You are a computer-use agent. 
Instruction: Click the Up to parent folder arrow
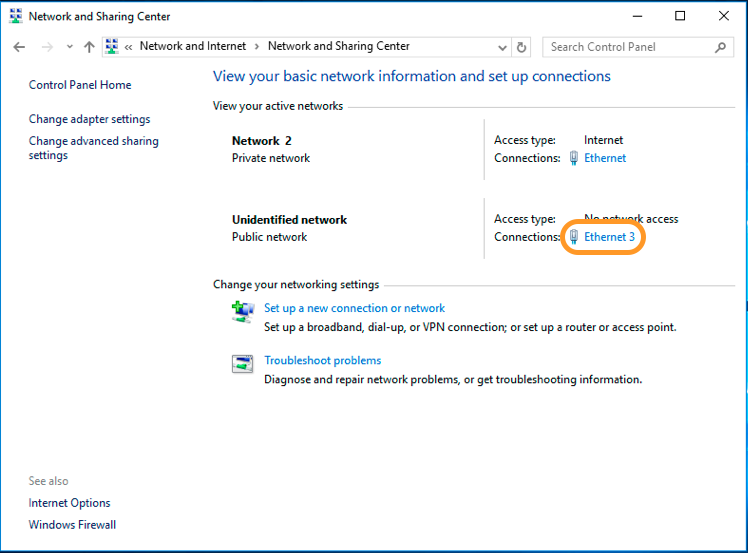pyautogui.click(x=89, y=47)
